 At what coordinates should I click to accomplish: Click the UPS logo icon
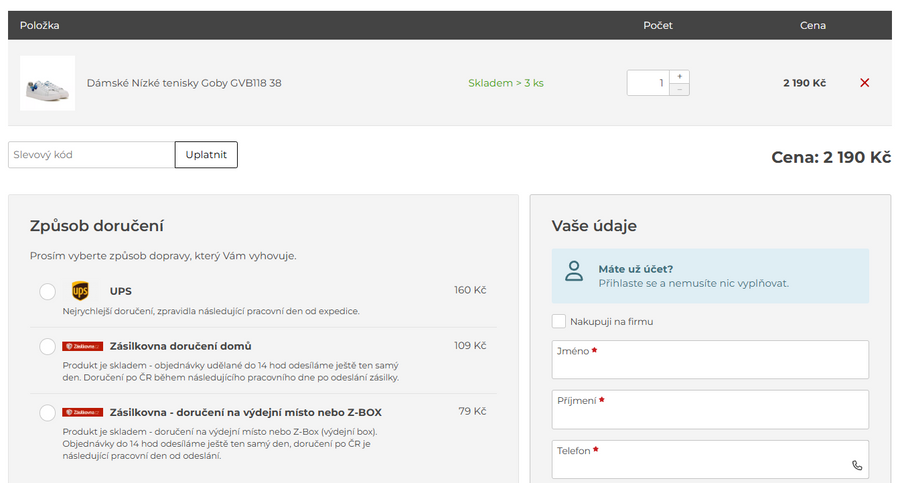click(x=81, y=291)
